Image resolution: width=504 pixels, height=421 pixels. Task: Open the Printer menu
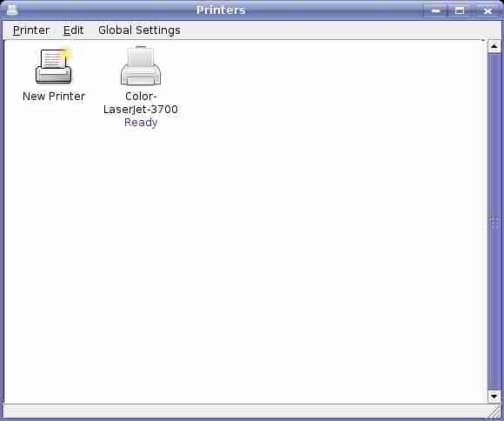coord(31,30)
